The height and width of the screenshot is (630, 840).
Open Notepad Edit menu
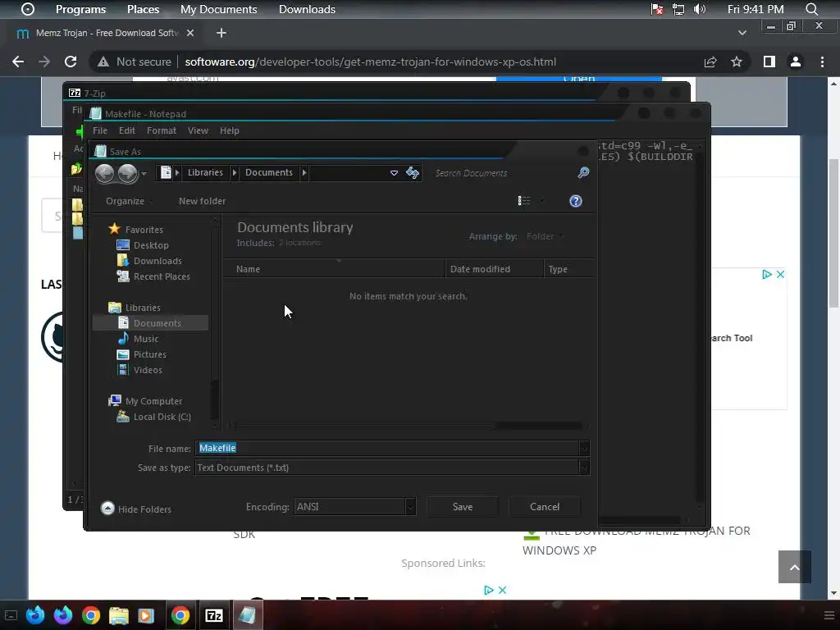pyautogui.click(x=127, y=130)
